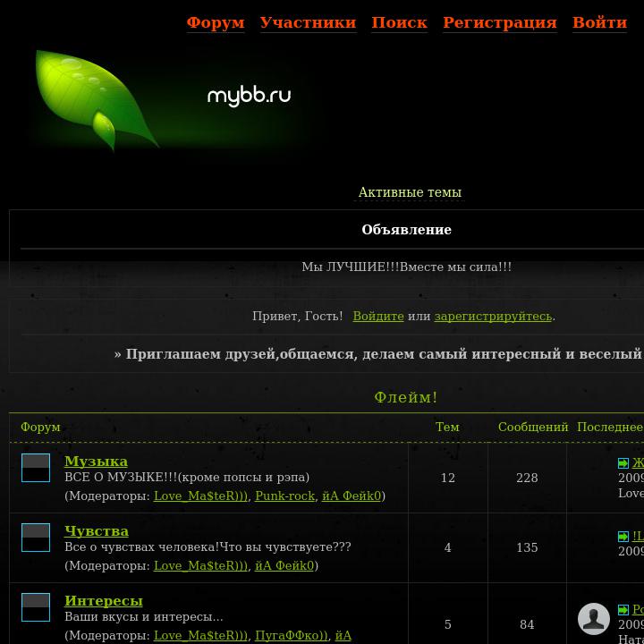Viewport: 644px width, 644px height.
Task: Click the Объявление announcement heading
Action: tap(407, 230)
